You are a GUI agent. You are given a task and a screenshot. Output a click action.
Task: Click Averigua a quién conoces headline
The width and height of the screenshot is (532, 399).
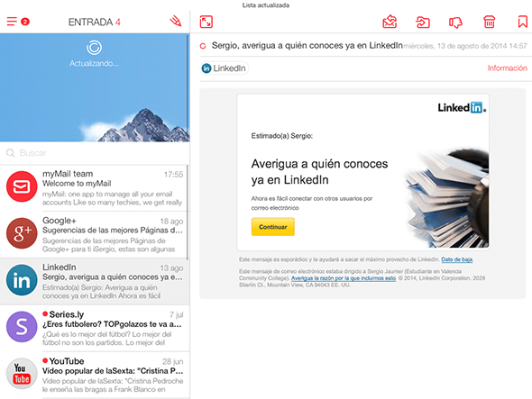pos(319,172)
